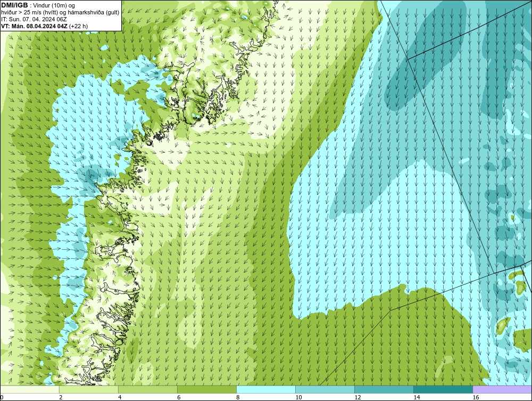Image resolution: width=532 pixels, height=401 pixels.
Task: Click the legend value label '12'
Action: 358,397
